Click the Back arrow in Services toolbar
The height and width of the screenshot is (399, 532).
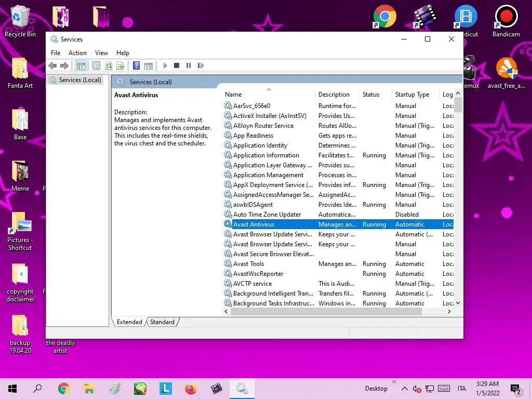pyautogui.click(x=52, y=65)
